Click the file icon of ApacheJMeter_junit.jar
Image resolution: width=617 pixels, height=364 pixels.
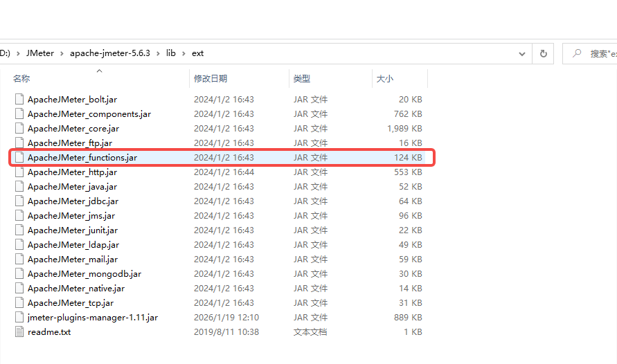tap(19, 230)
